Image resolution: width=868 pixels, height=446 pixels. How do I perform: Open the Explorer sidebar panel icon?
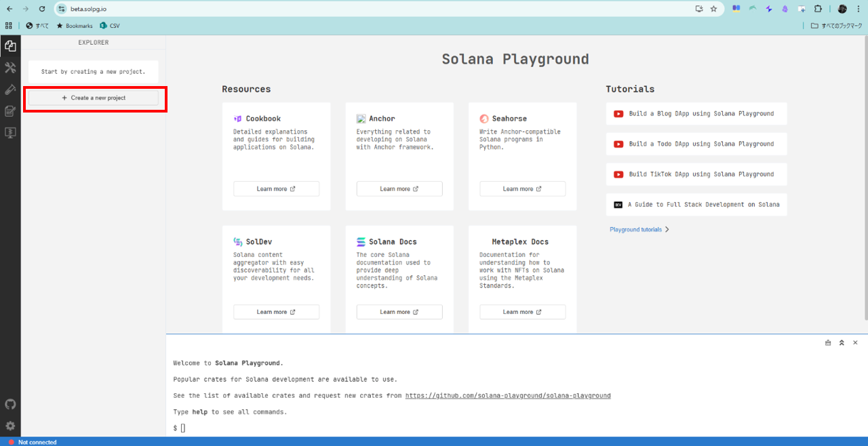(10, 46)
